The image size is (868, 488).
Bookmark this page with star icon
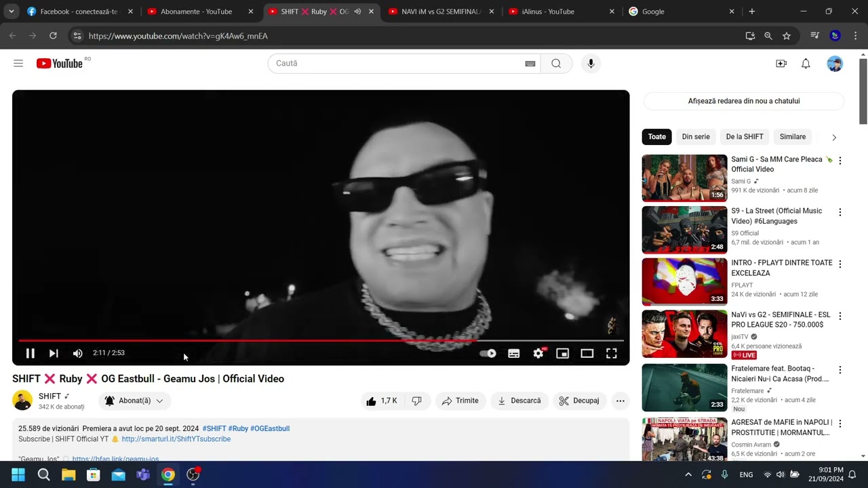point(787,36)
